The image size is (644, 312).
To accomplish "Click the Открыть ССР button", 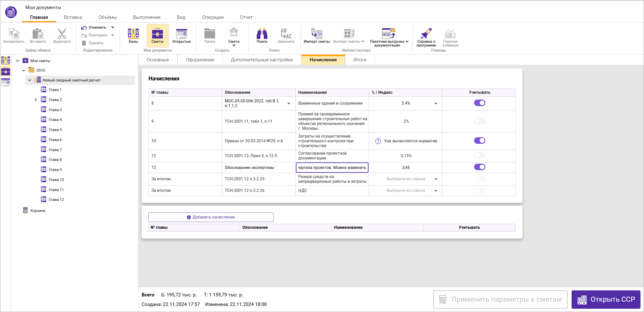I will pos(606,299).
